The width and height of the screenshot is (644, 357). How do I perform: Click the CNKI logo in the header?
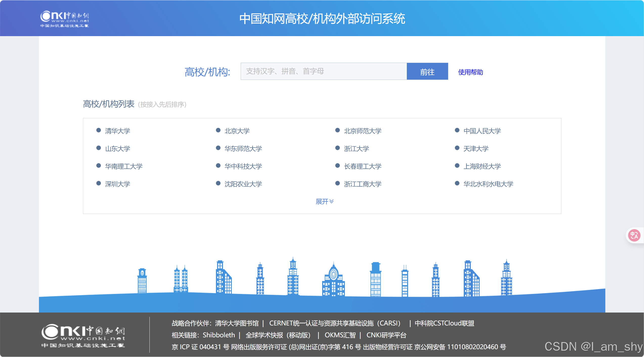tap(64, 19)
